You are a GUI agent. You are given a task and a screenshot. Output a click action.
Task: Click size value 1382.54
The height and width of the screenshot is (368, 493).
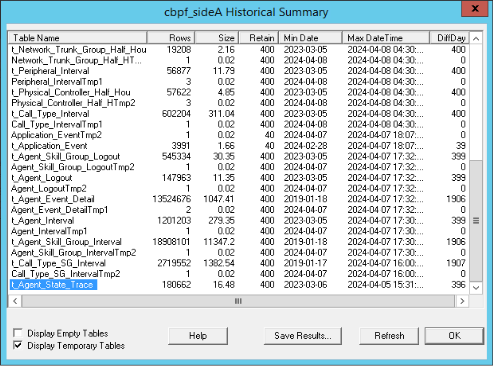[x=219, y=263]
